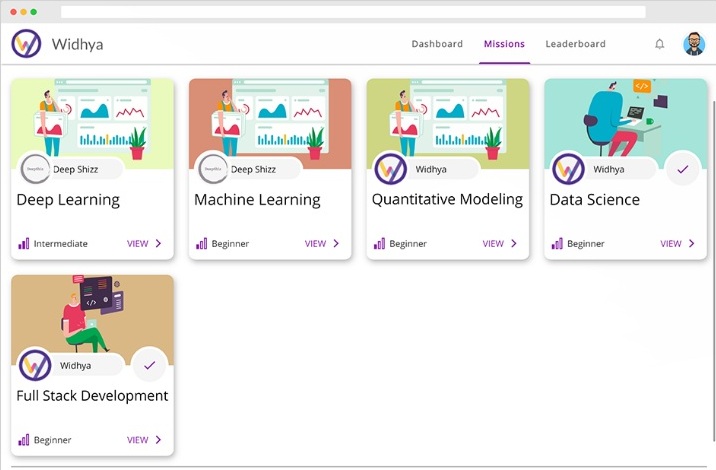Click the arrow chevron on Deep Learning card
Image resolution: width=716 pixels, height=470 pixels.
(x=158, y=243)
